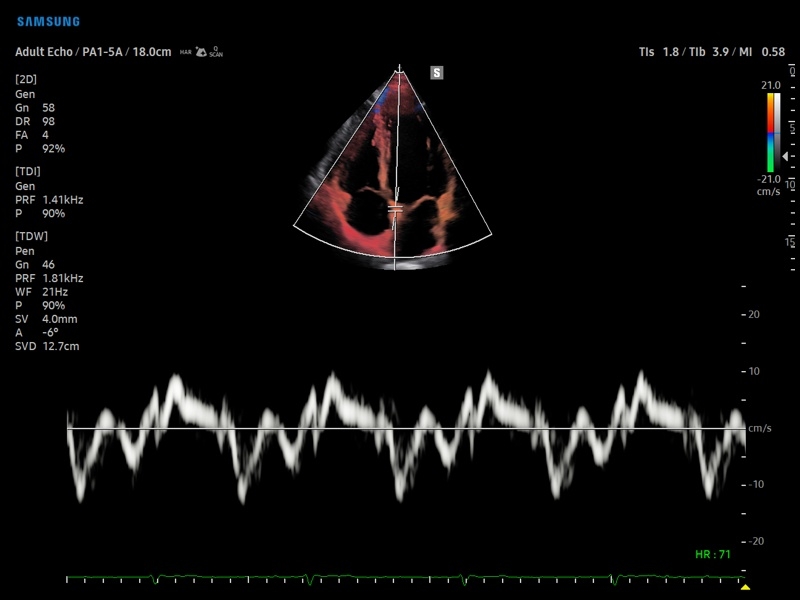This screenshot has height=600, width=800.
Task: Click the grayscale map bar
Action: [778, 133]
